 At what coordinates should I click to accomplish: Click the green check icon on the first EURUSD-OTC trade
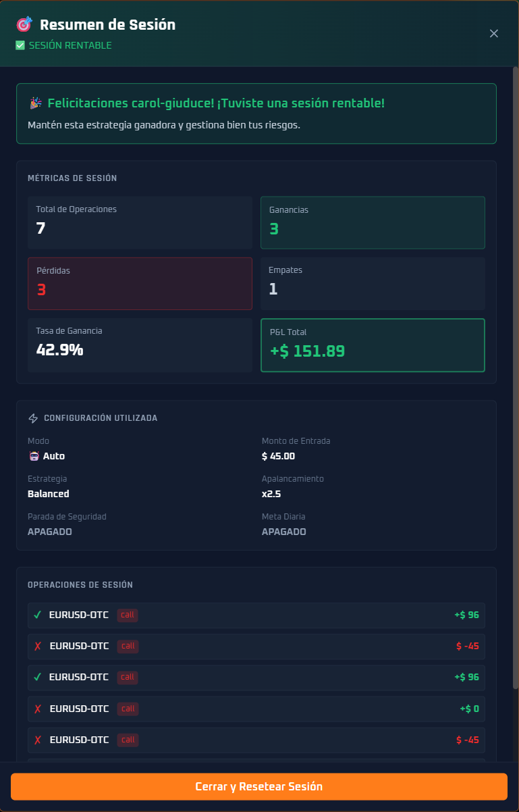(38, 615)
